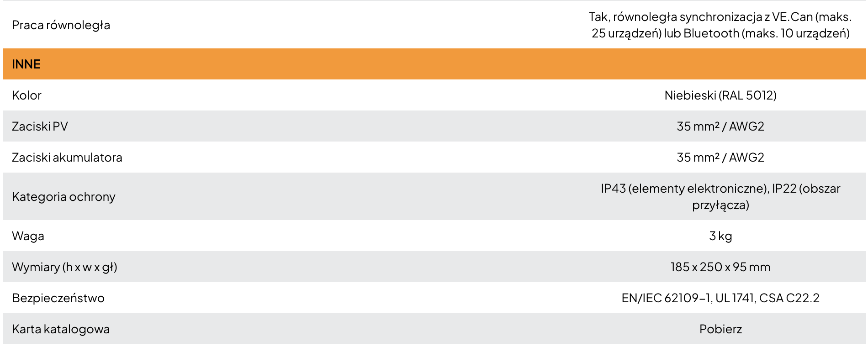Viewport: 868px width, 347px height.
Task: Click the Karta katalogowa row label
Action: (61, 329)
